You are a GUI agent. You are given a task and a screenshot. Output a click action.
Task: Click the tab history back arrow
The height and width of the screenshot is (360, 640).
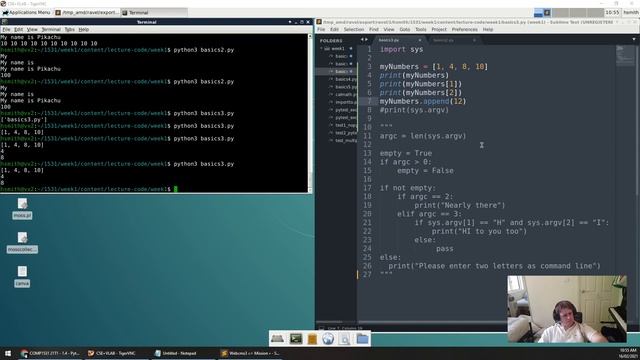[362, 40]
